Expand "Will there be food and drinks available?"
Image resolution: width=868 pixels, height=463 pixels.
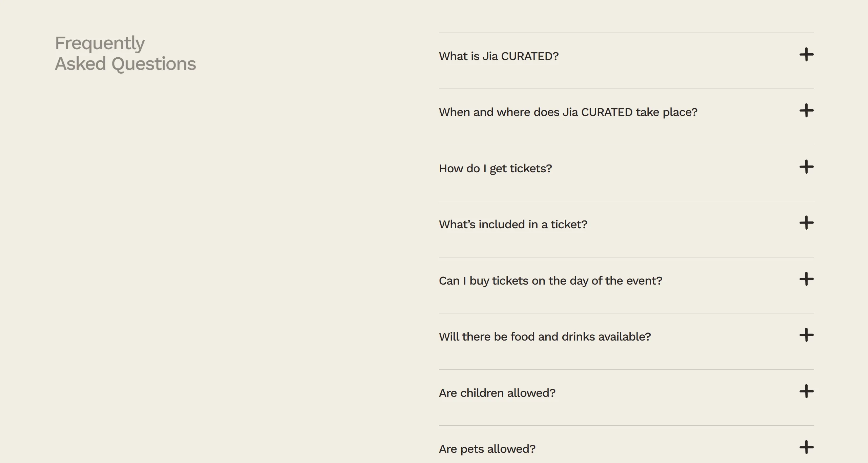tap(545, 337)
